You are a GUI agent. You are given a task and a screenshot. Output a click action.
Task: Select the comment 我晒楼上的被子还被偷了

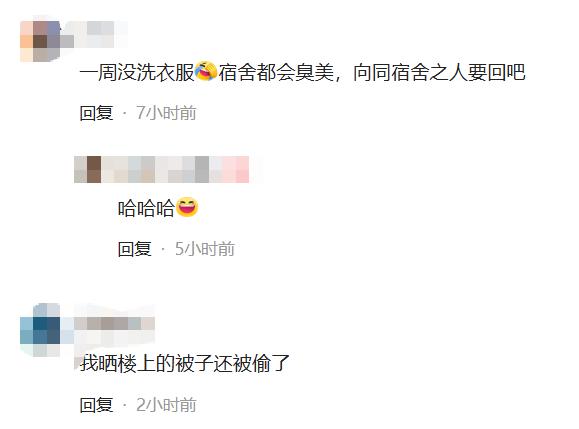[x=185, y=364]
